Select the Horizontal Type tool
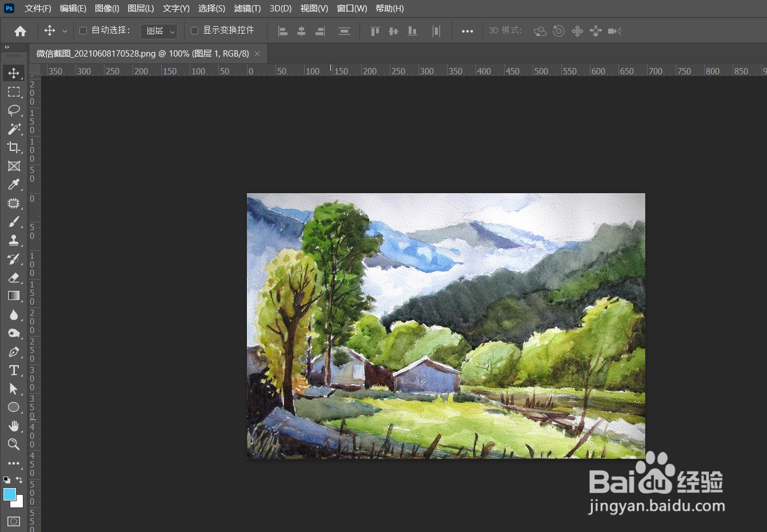The height and width of the screenshot is (532, 767). point(14,370)
